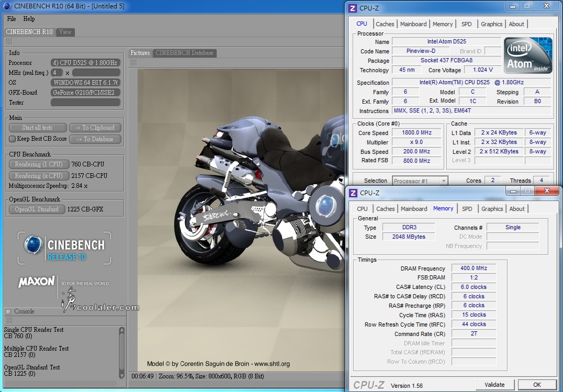Screen dimensions: 563x392
Task: Open Mainboard tab in top CPU-Z window
Action: point(413,24)
